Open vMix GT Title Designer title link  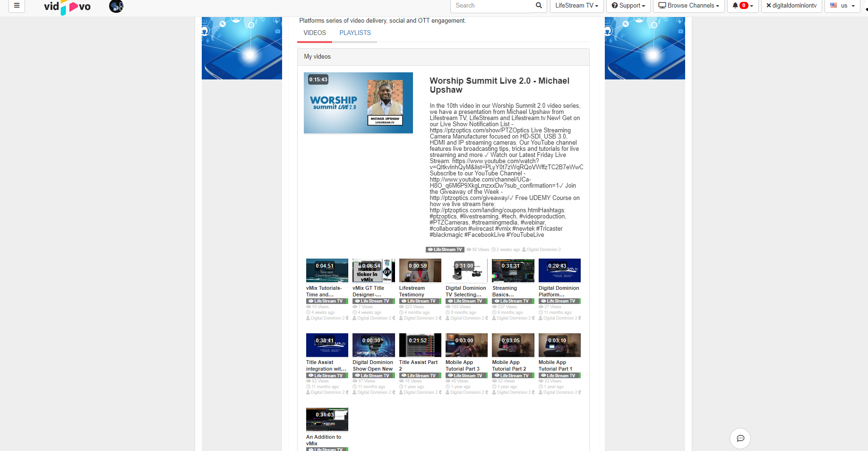click(369, 291)
